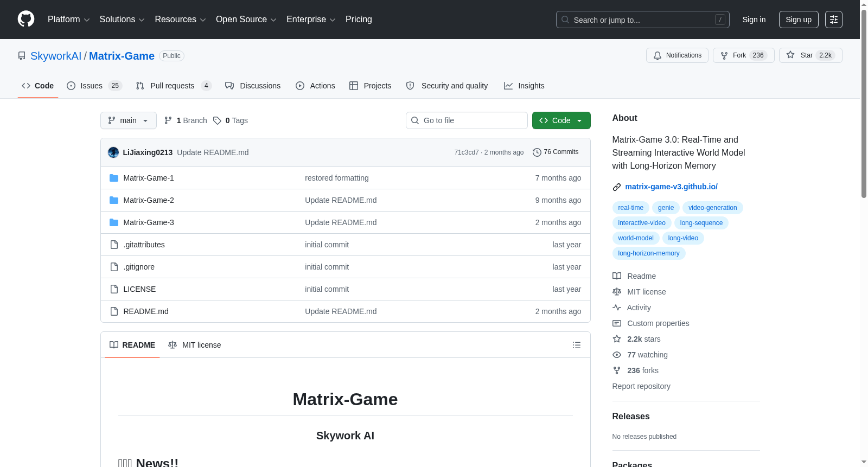View the 76 Commits history link
The height and width of the screenshot is (467, 868).
[556, 152]
